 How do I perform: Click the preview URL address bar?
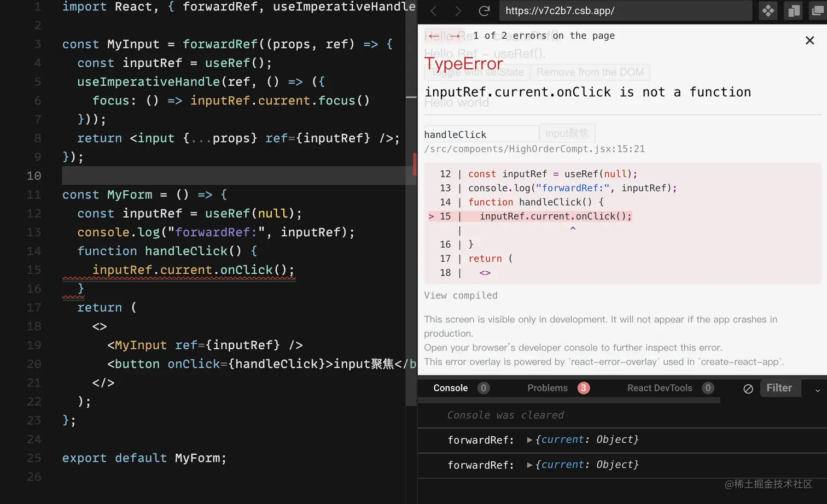click(x=626, y=10)
